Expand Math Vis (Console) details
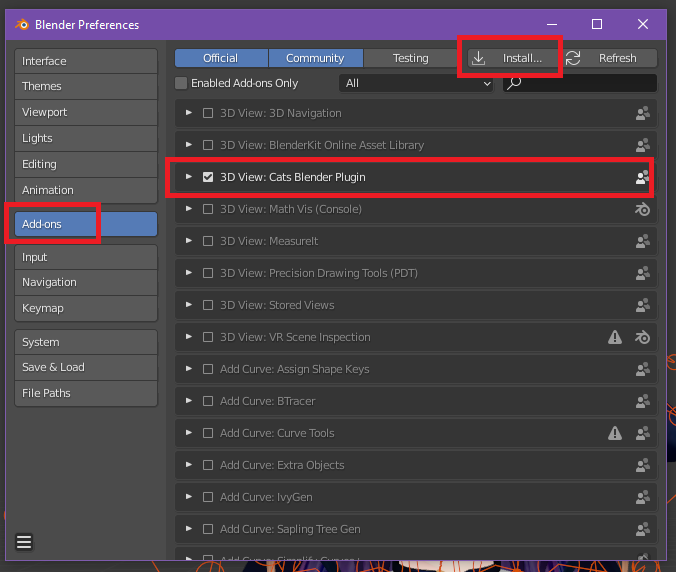 [188, 209]
